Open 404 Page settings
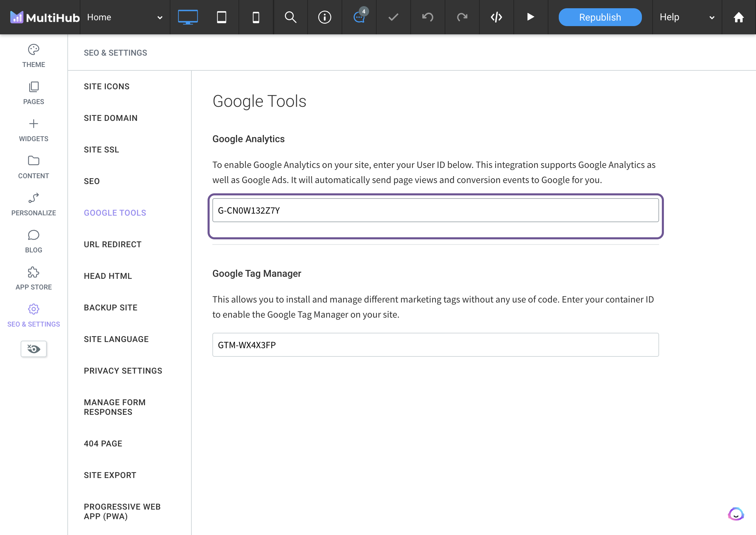Viewport: 756px width, 535px height. point(103,444)
